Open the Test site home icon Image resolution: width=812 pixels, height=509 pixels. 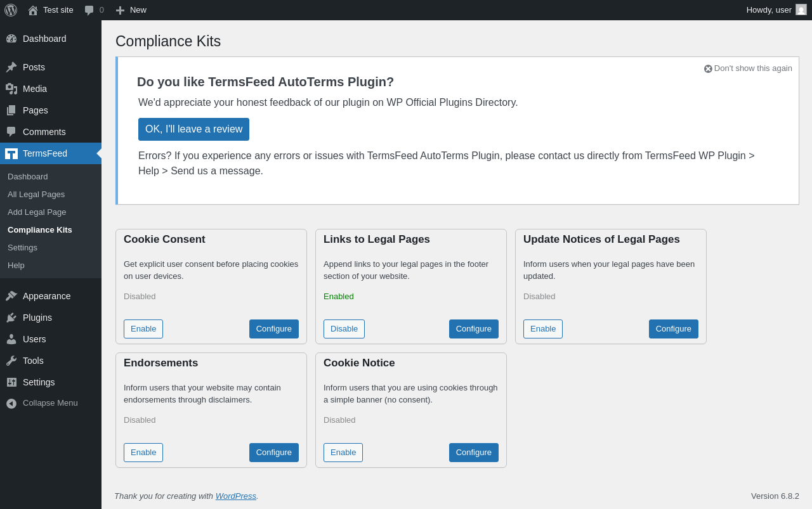(33, 10)
